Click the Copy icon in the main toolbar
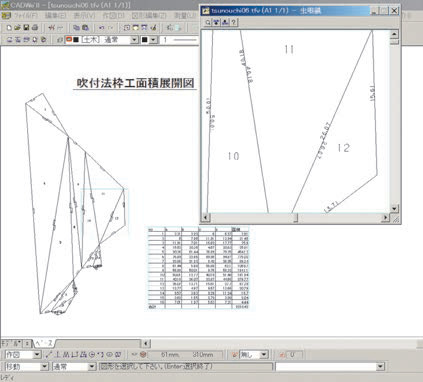The height and width of the screenshot is (382, 423). (x=76, y=28)
